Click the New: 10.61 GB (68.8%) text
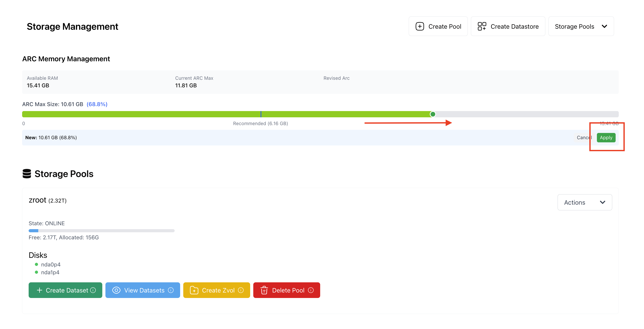This screenshot has height=329, width=644. coord(51,138)
